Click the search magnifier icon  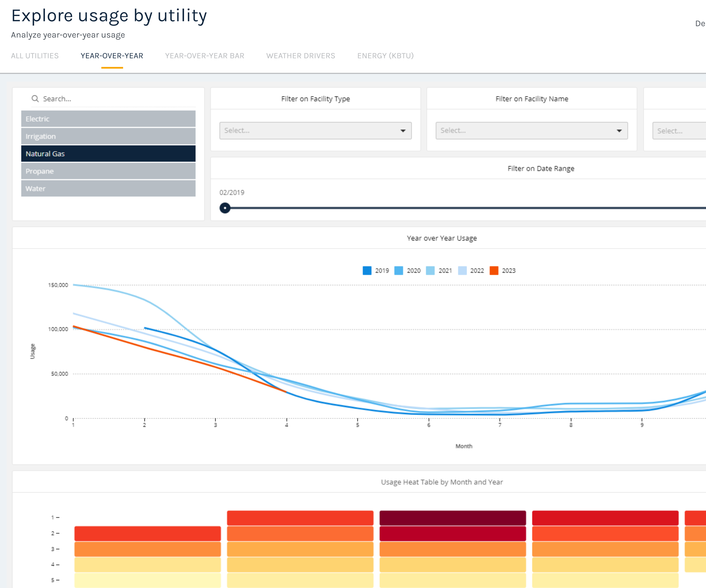click(x=35, y=99)
